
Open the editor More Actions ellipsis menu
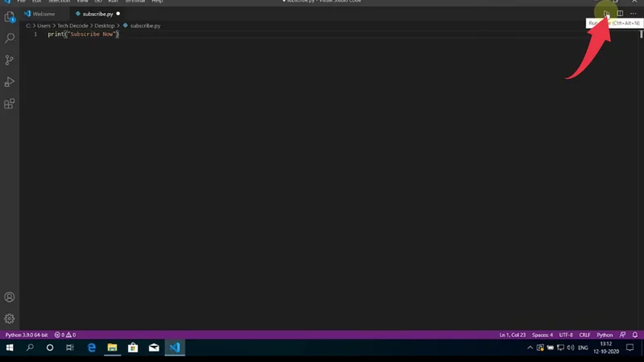(633, 14)
